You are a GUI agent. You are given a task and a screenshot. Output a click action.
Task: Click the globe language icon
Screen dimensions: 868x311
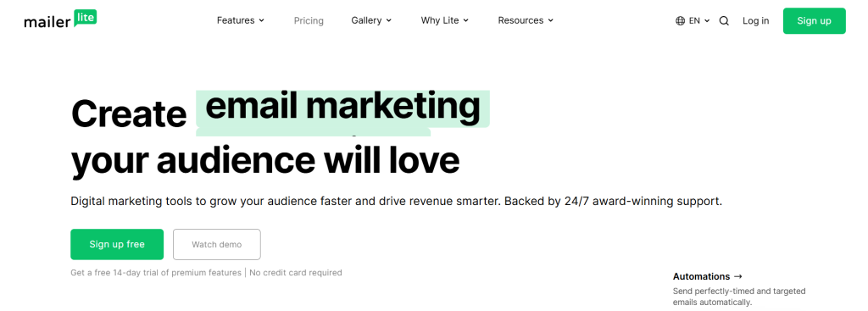pos(681,21)
